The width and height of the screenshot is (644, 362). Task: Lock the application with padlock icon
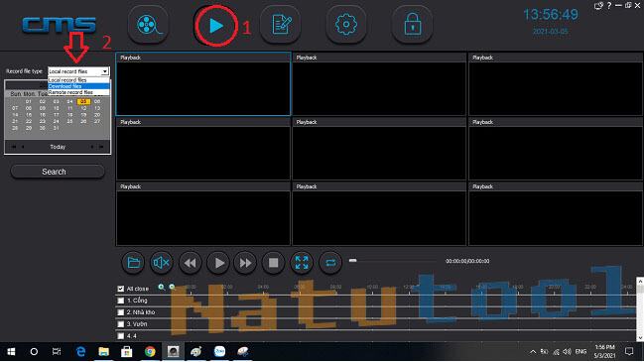click(412, 25)
